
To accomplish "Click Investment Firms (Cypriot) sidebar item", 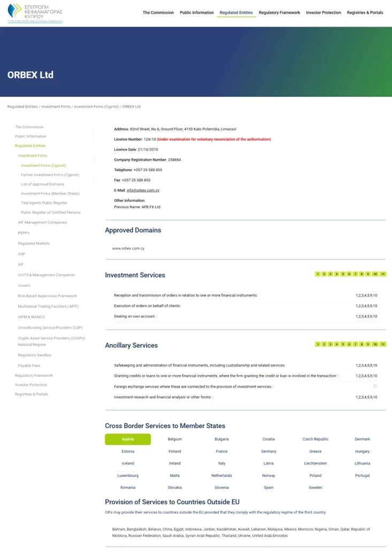I will click(x=43, y=166).
